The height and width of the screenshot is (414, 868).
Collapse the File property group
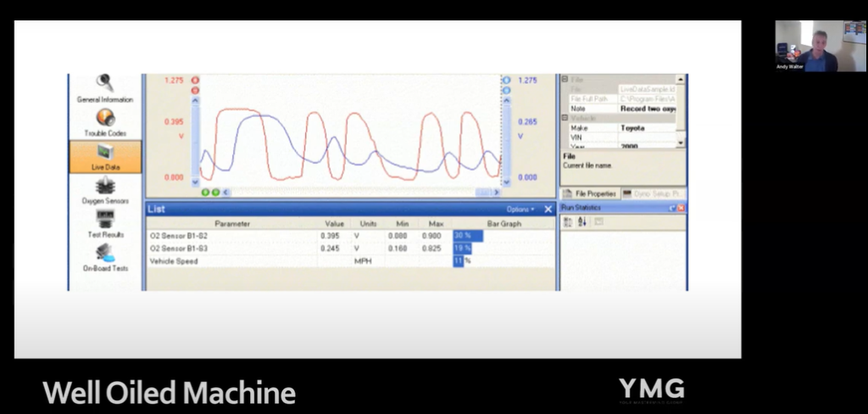(565, 79)
